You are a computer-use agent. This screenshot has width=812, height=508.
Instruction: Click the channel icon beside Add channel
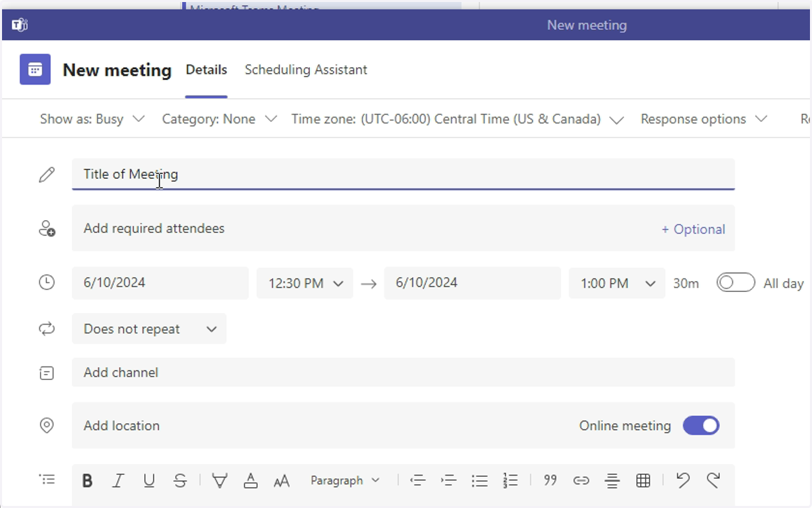click(47, 373)
